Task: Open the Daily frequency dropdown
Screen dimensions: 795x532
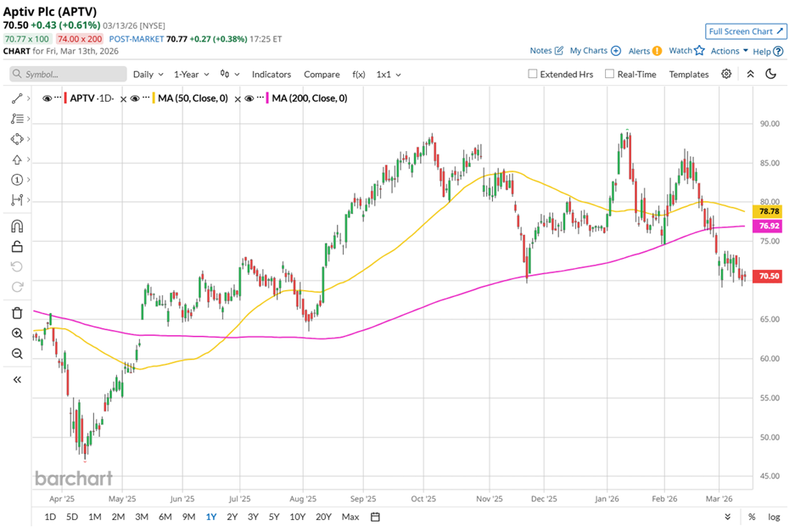Action: pyautogui.click(x=148, y=74)
